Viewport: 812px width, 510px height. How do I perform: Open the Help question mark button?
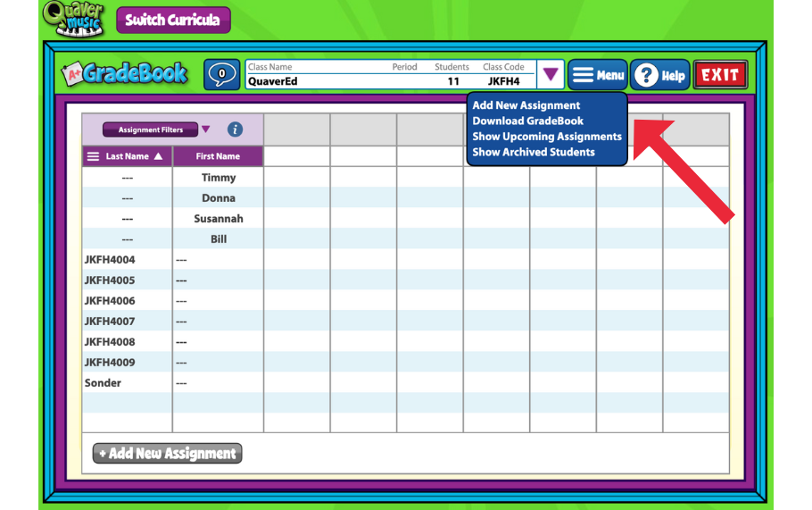659,76
